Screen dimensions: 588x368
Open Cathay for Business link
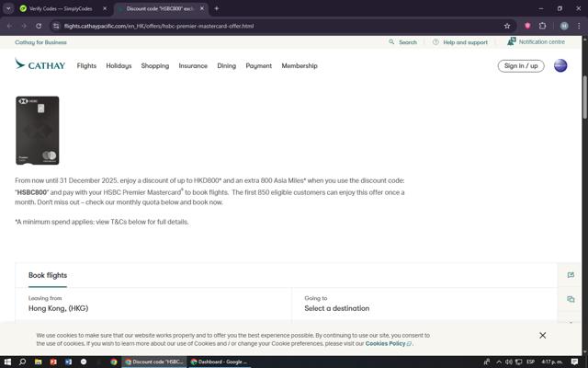coord(40,42)
